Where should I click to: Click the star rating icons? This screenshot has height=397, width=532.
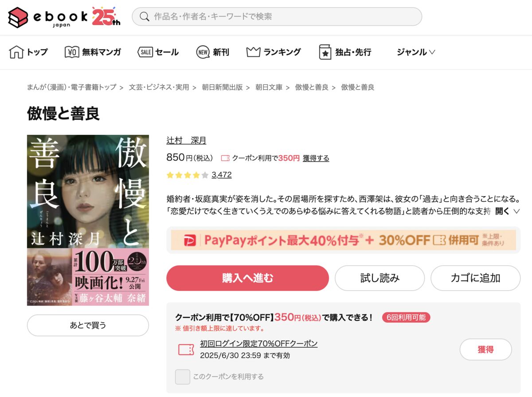coord(187,175)
